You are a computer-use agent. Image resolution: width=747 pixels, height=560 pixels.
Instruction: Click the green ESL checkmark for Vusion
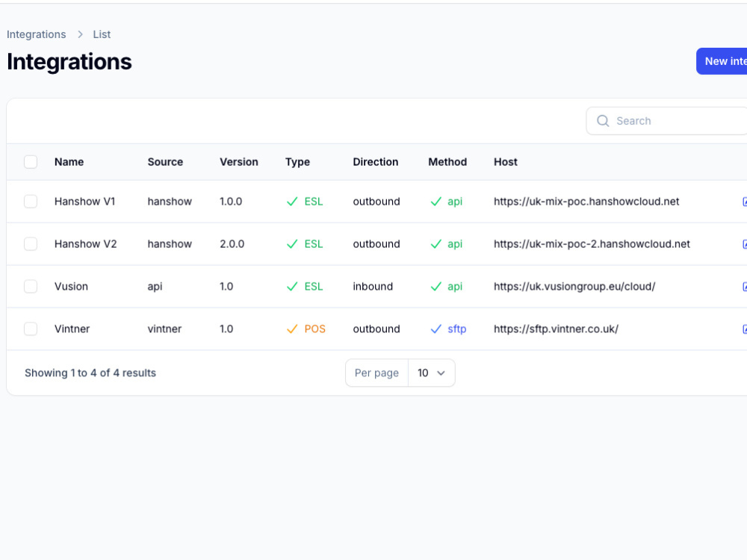pos(292,287)
